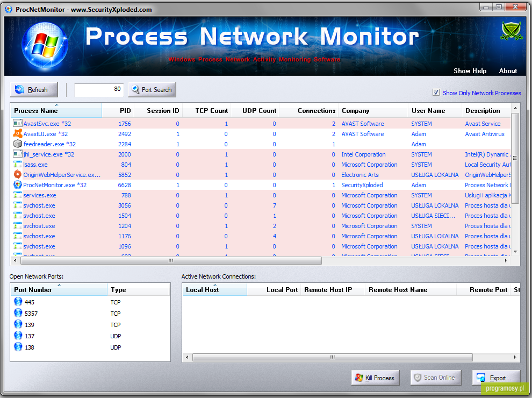Click process list scroll down arrow

[x=515, y=252]
